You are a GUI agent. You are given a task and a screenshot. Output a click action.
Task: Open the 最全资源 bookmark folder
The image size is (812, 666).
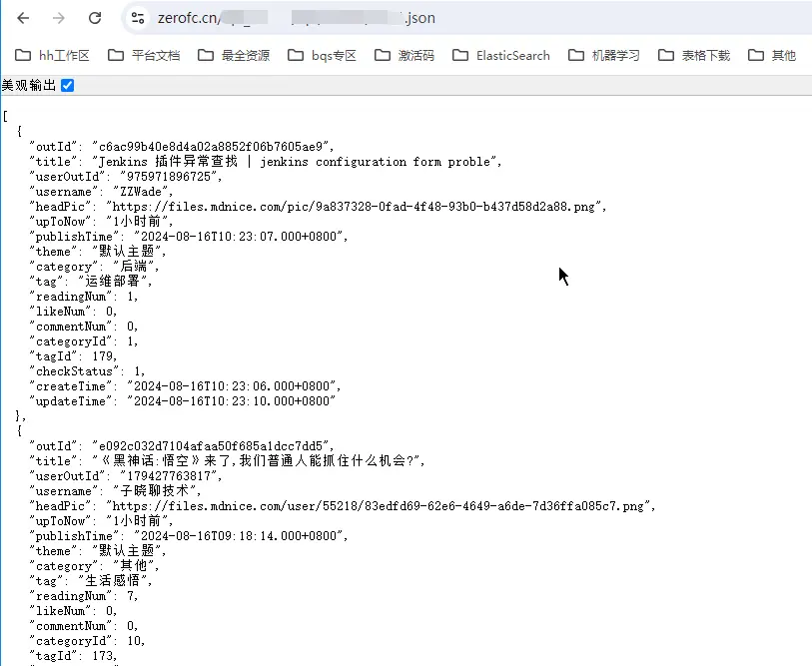234,55
